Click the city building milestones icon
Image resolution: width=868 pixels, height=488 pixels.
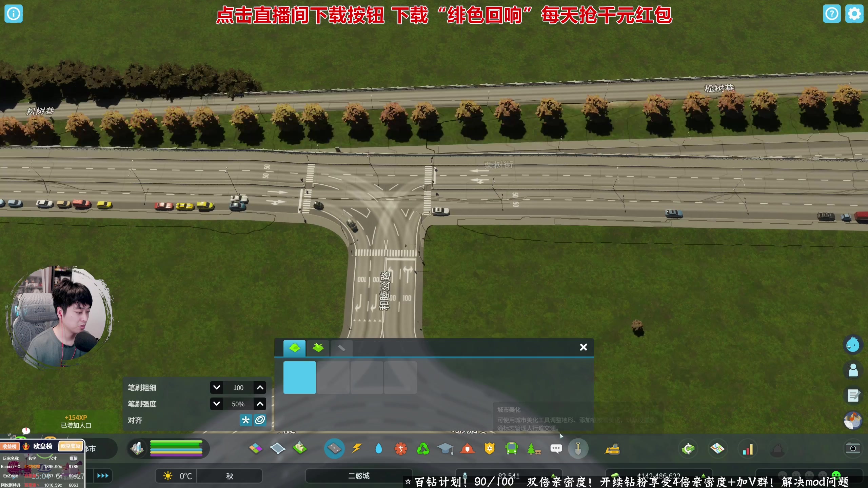137,448
